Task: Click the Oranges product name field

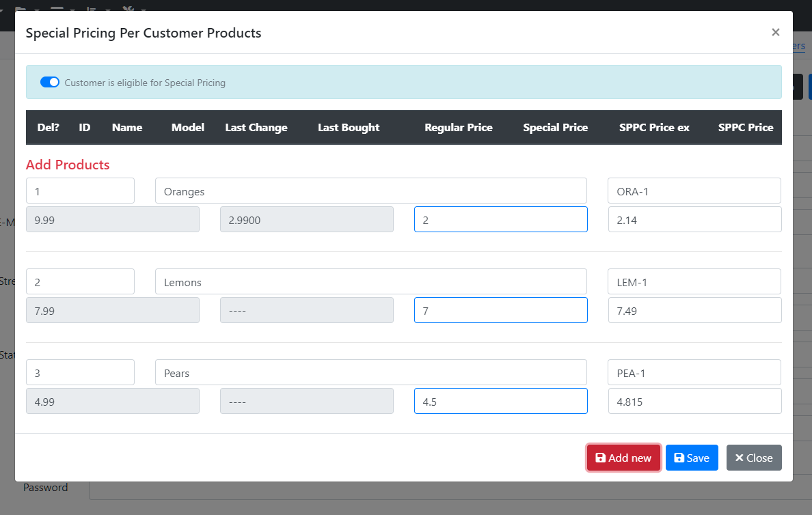Action: (x=370, y=191)
